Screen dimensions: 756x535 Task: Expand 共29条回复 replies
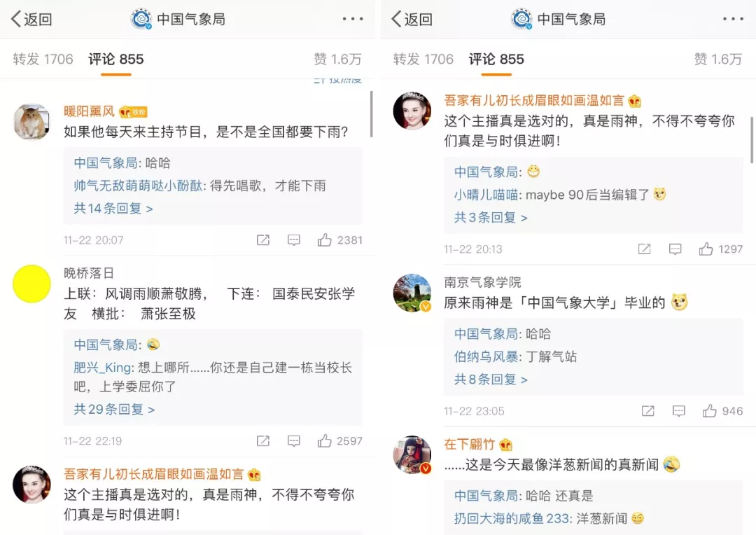tap(114, 409)
